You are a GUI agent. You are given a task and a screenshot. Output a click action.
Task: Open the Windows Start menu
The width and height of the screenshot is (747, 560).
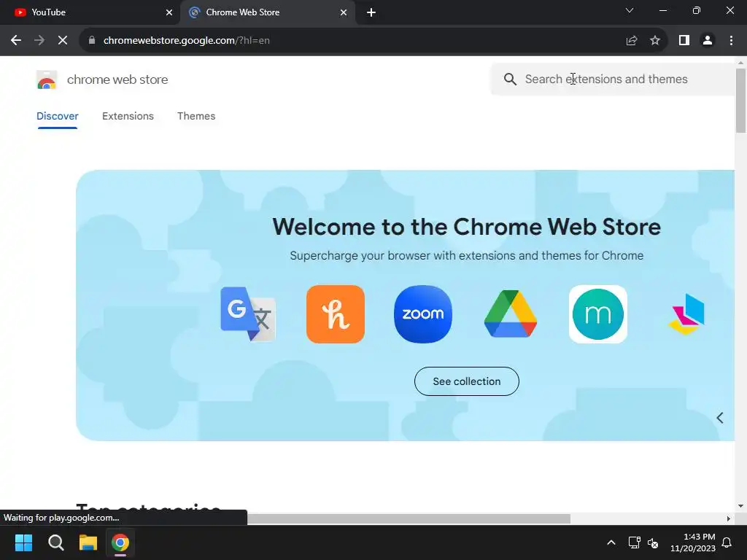point(23,542)
